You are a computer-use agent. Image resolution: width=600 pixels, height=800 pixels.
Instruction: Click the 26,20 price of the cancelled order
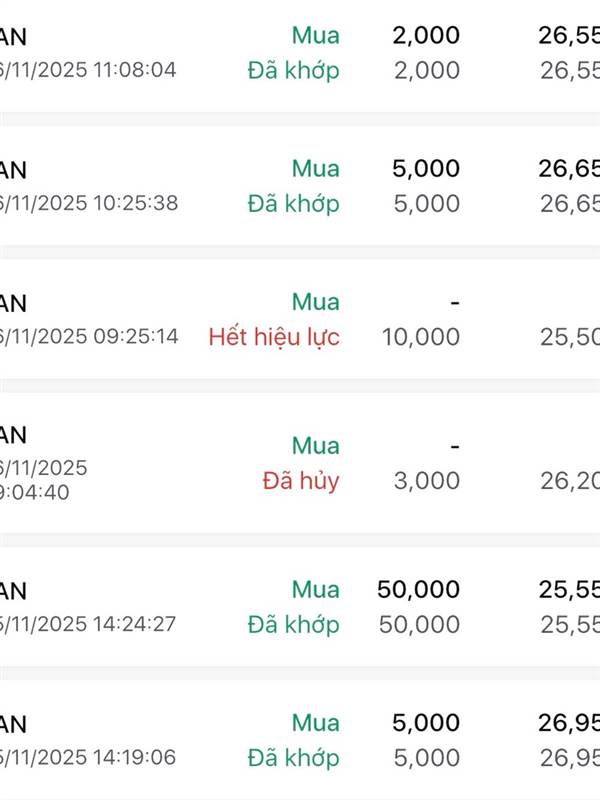569,480
